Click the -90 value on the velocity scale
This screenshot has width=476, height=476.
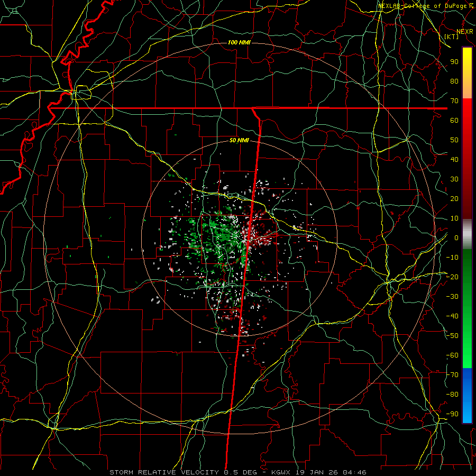tap(452, 414)
